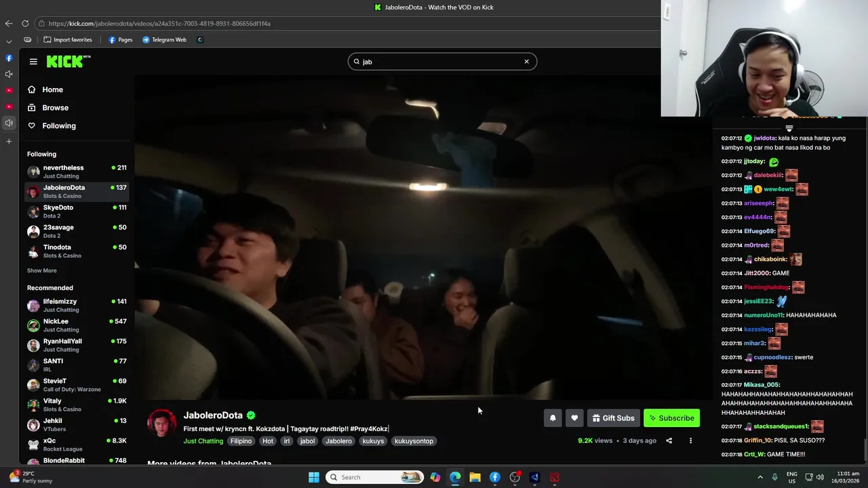This screenshot has width=868, height=488.
Task: Select the active Kick vertical tab with speaker
Action: (x=9, y=123)
